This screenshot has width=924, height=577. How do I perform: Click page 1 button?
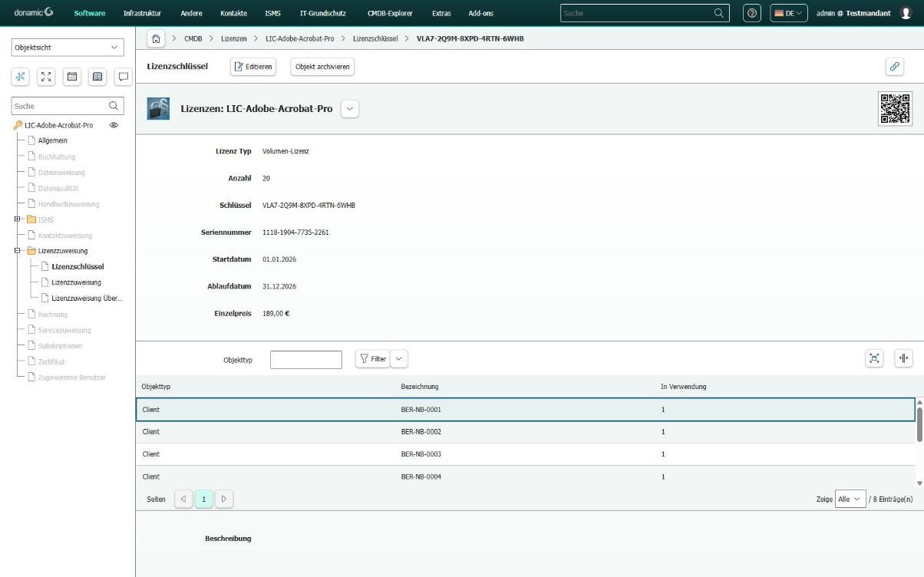point(203,499)
